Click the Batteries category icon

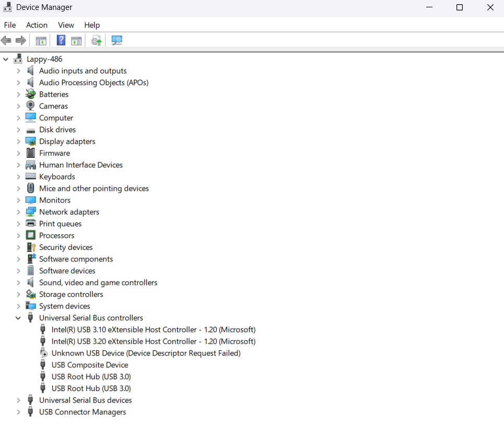point(30,94)
